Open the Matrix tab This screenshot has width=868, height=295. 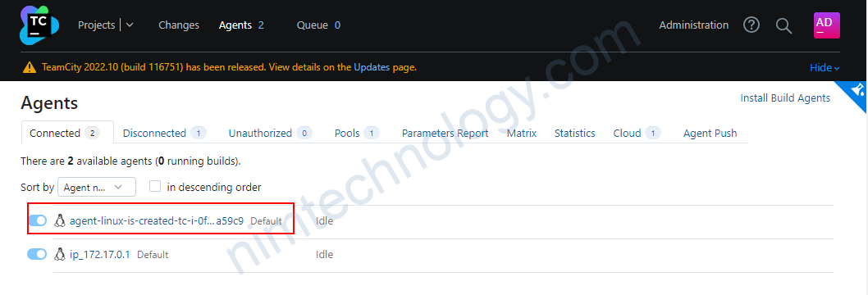tap(522, 133)
